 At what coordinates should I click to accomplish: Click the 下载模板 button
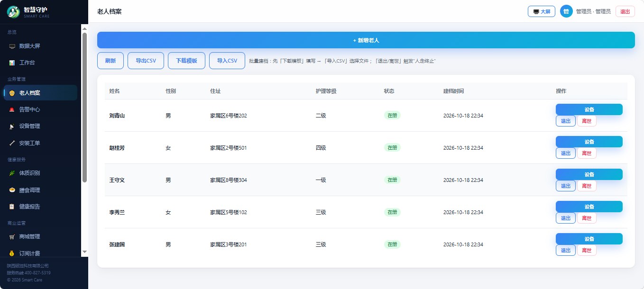186,61
